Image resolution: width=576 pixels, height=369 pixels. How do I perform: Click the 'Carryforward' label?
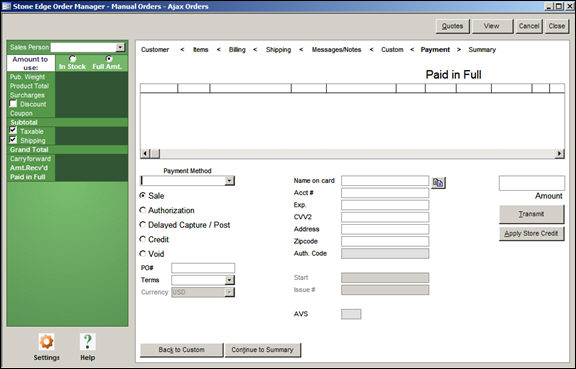(30, 159)
